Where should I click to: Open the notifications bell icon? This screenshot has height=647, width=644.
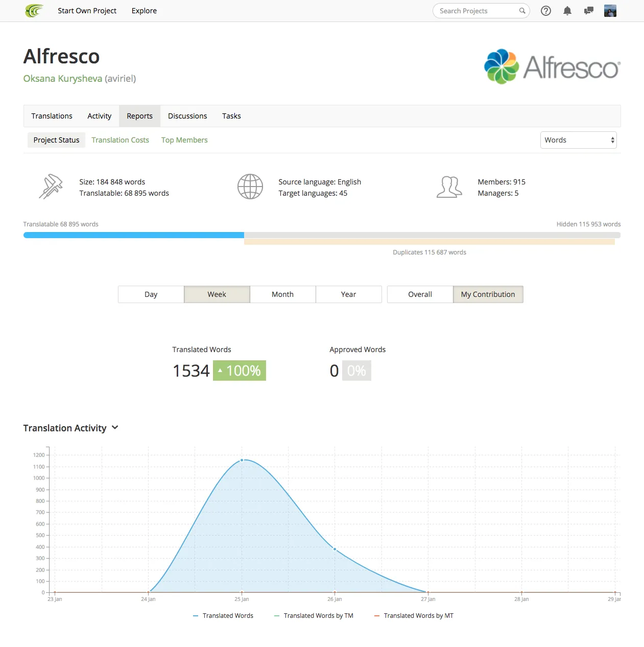pyautogui.click(x=567, y=11)
